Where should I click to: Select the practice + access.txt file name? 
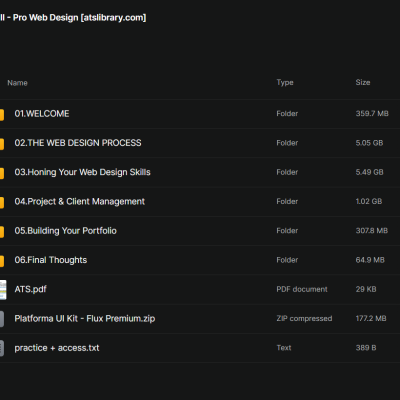click(57, 348)
